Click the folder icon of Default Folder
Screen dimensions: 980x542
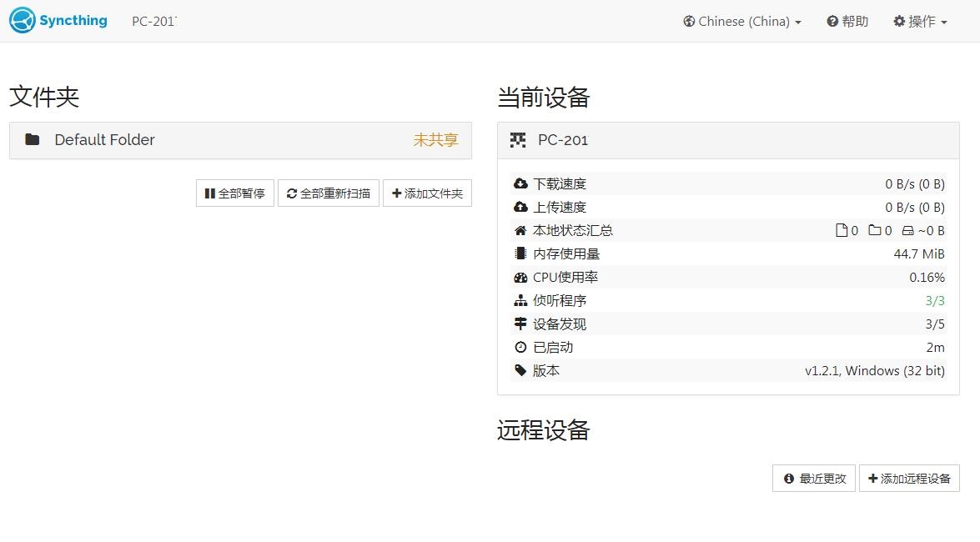(33, 139)
